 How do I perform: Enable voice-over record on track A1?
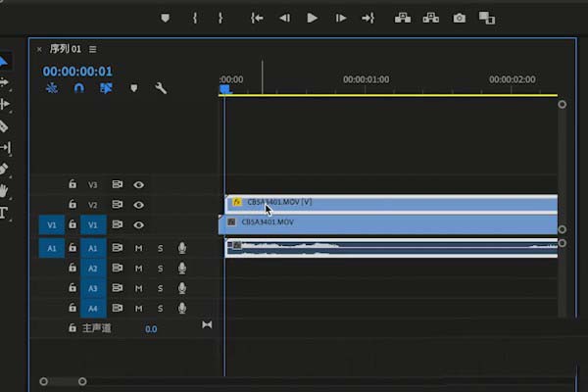click(181, 249)
